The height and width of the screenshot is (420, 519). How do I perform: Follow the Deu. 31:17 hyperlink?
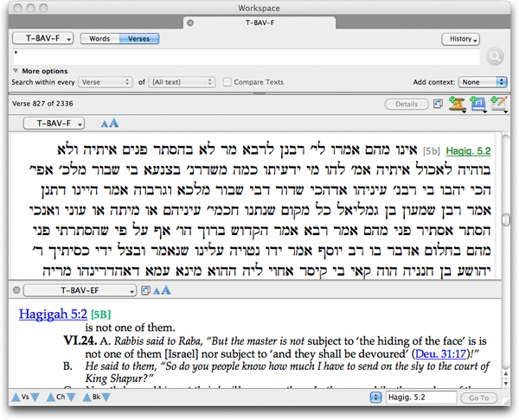pyautogui.click(x=440, y=353)
